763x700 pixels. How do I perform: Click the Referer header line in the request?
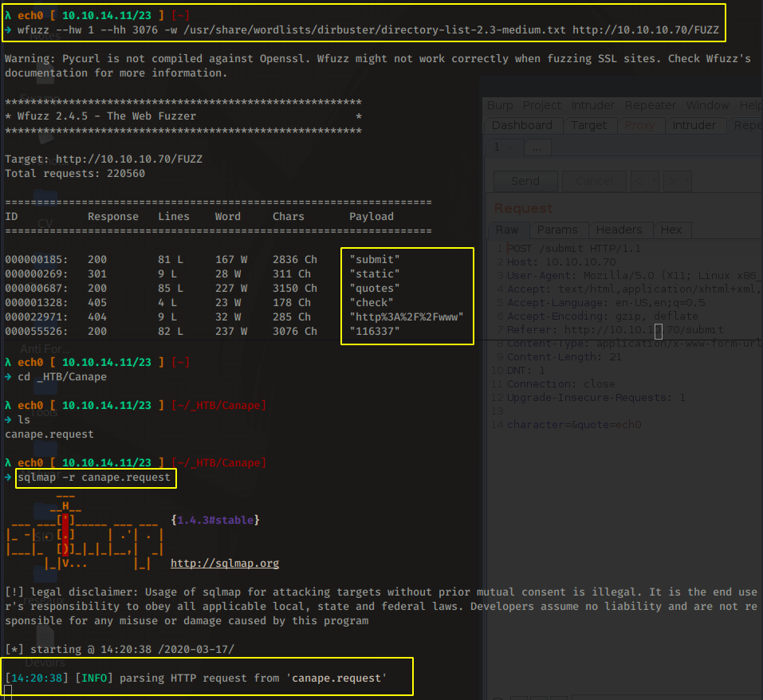(615, 330)
